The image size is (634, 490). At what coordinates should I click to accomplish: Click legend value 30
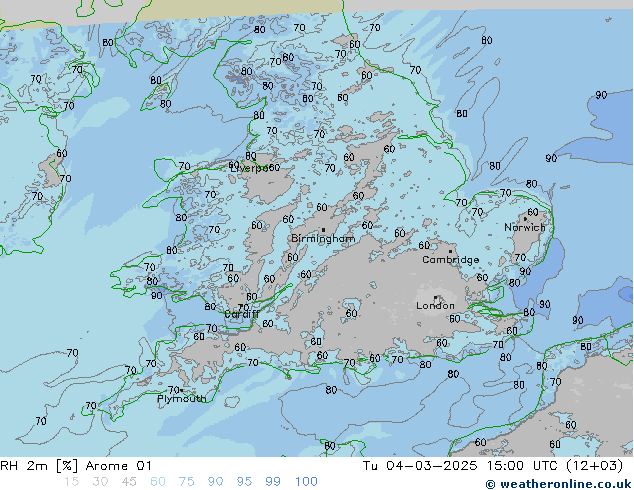click(100, 482)
